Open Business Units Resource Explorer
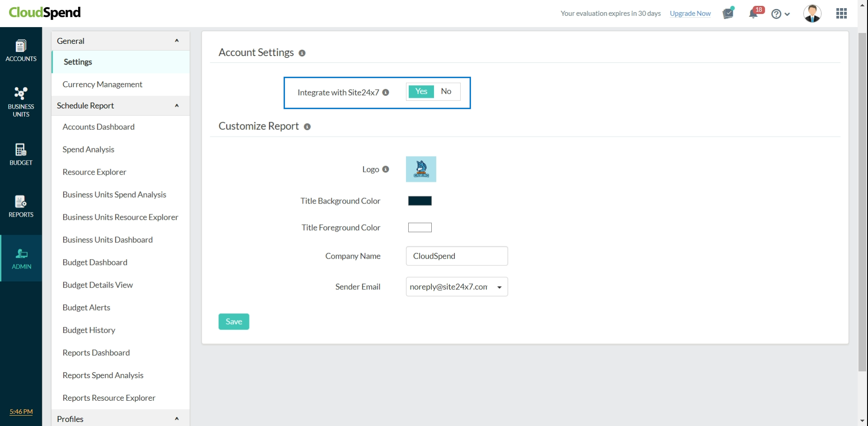The width and height of the screenshot is (868, 426). pyautogui.click(x=121, y=218)
